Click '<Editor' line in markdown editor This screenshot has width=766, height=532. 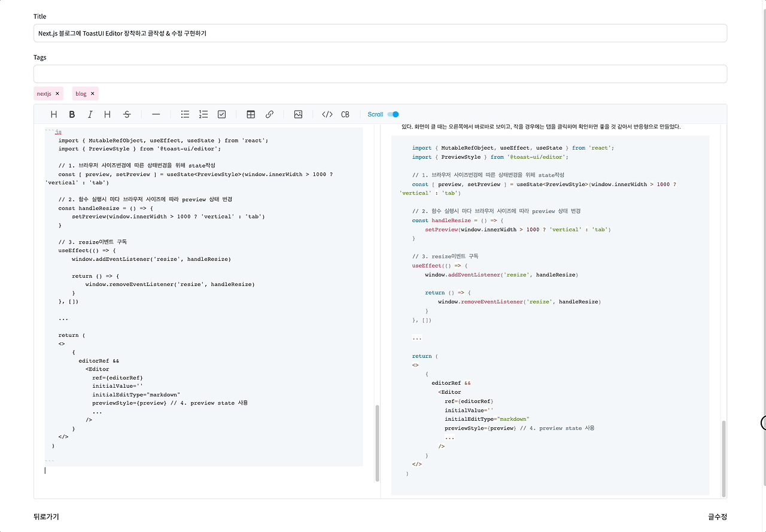(x=97, y=369)
